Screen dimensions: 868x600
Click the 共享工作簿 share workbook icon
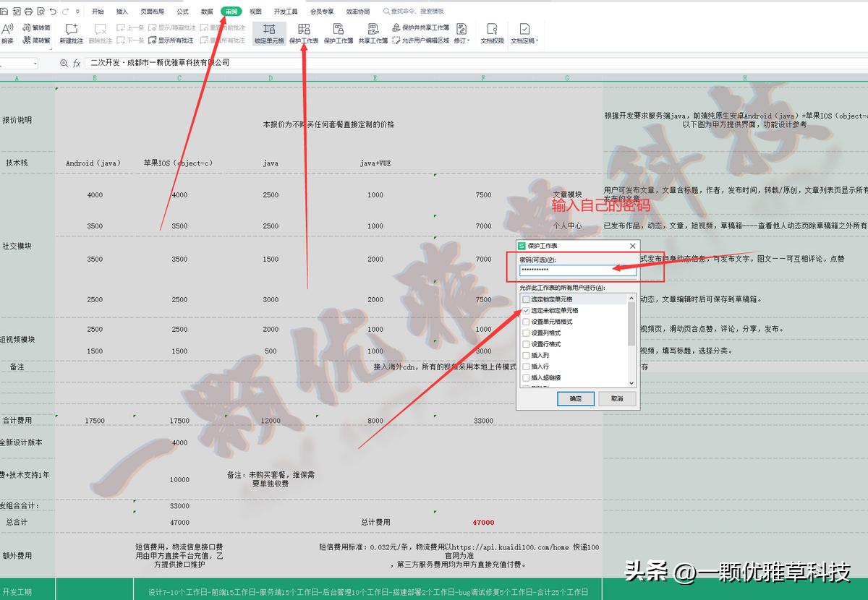(x=375, y=33)
